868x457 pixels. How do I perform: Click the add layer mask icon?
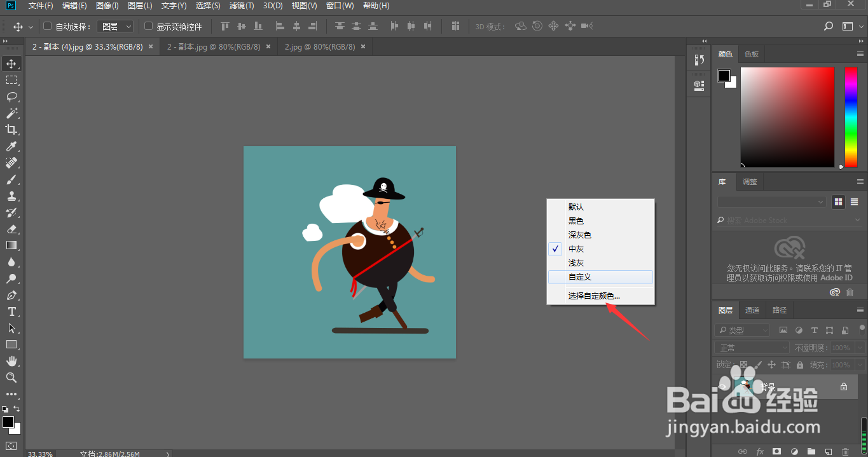776,451
